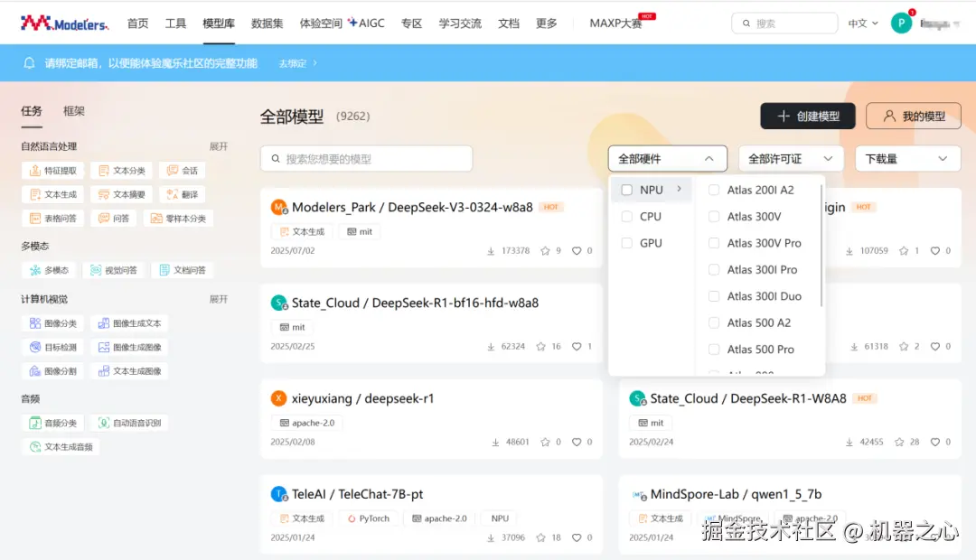Screen dimensions: 976x560
Task: Select the 问答 task tag
Action: coord(114,219)
